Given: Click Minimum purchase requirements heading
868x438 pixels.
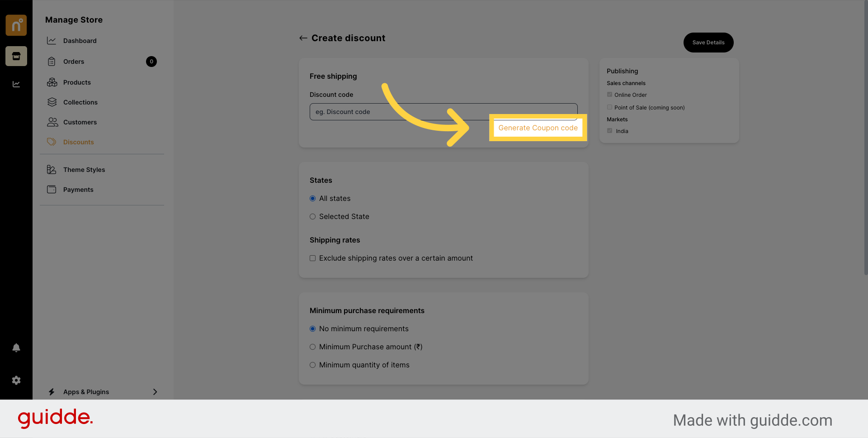Looking at the screenshot, I should [x=367, y=311].
